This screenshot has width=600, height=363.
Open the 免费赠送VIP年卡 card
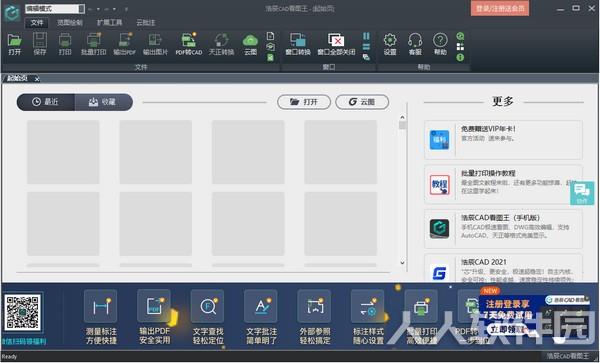503,140
